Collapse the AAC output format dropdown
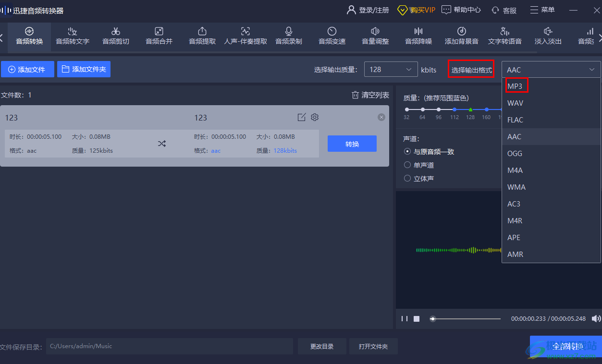Screen dimensions: 602x364 click(551, 70)
